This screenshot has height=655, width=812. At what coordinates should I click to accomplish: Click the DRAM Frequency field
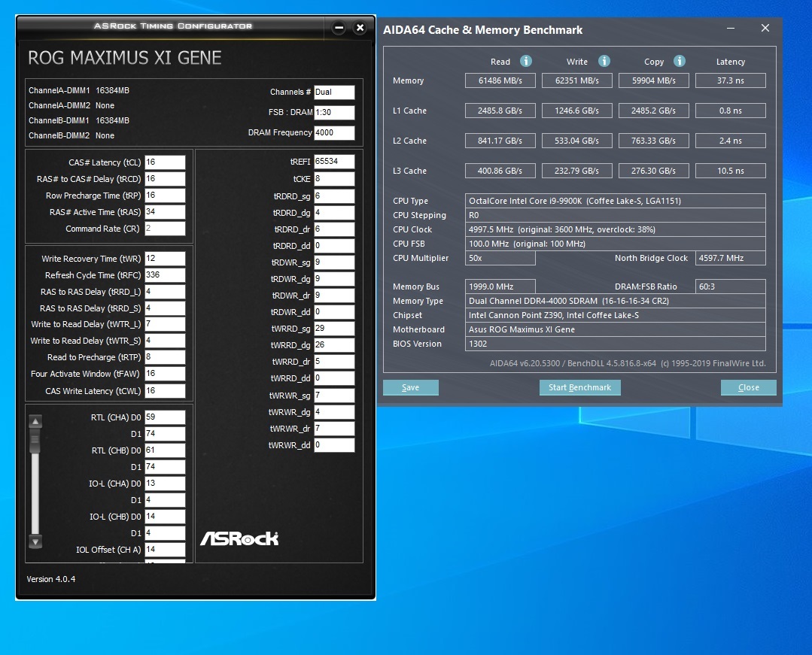[x=335, y=133]
